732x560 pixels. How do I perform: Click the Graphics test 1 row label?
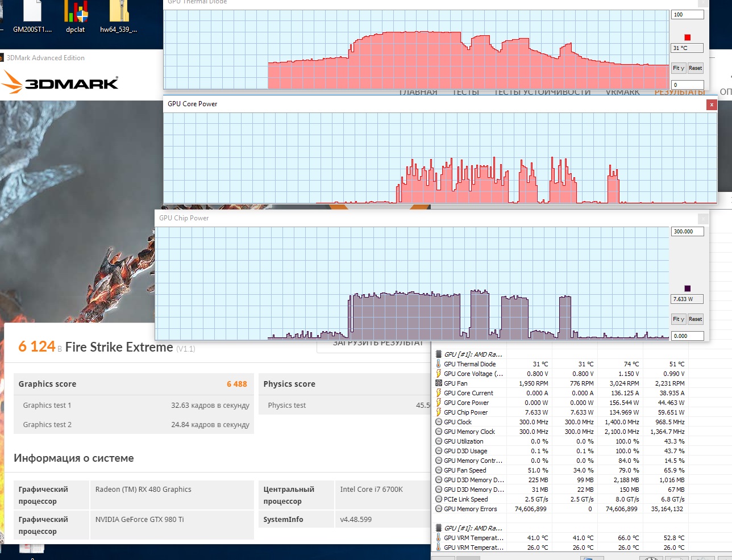tap(47, 406)
